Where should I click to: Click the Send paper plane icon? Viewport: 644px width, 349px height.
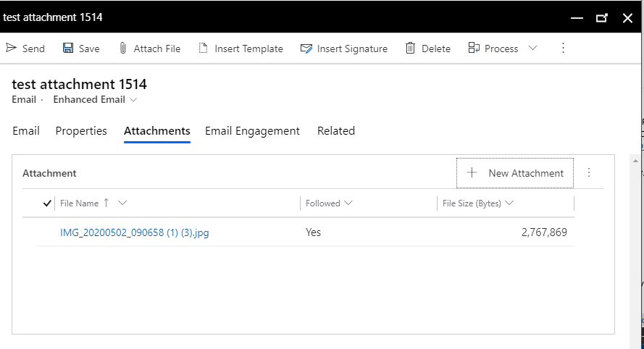click(x=11, y=48)
